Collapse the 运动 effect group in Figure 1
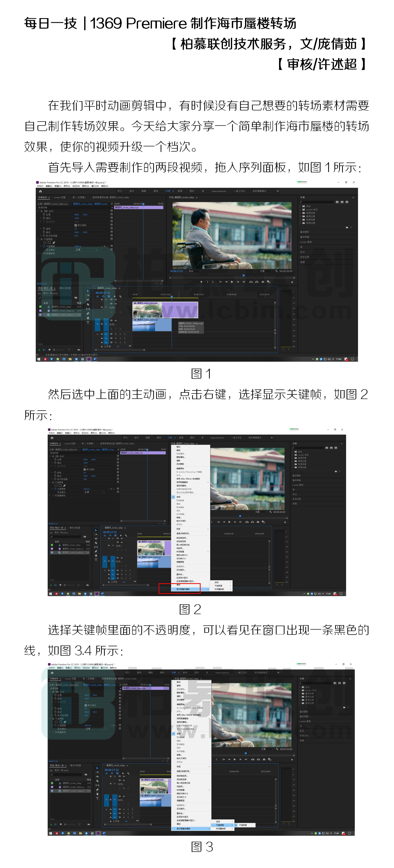The height and width of the screenshot is (868, 394). point(38,211)
